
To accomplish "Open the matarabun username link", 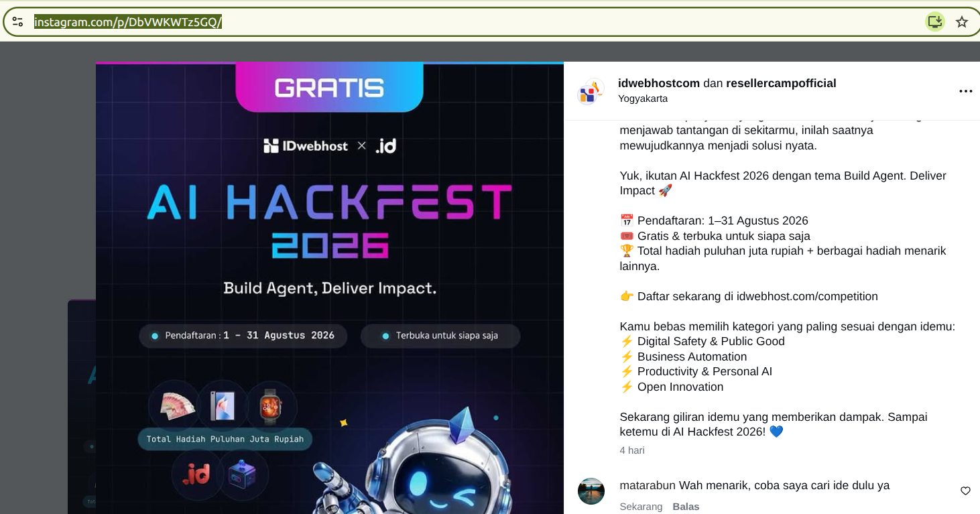I will click(648, 485).
